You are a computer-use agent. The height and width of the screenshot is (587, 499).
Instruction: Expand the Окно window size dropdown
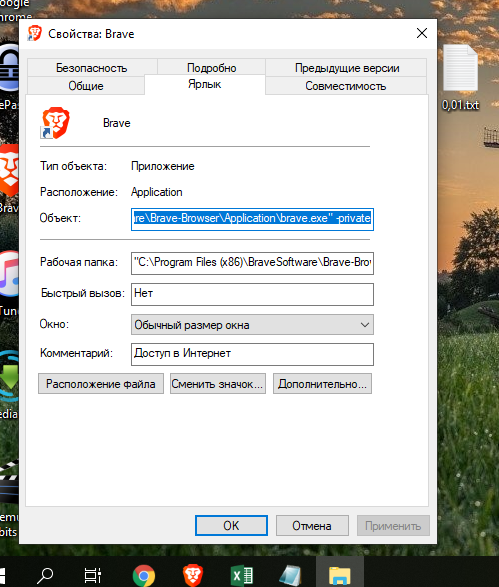(x=252, y=325)
